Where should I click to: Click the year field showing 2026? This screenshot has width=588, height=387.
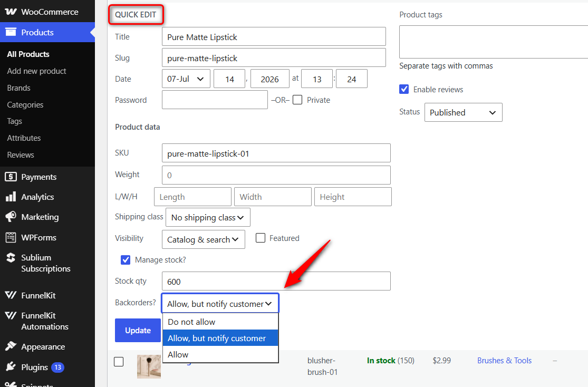tap(269, 79)
